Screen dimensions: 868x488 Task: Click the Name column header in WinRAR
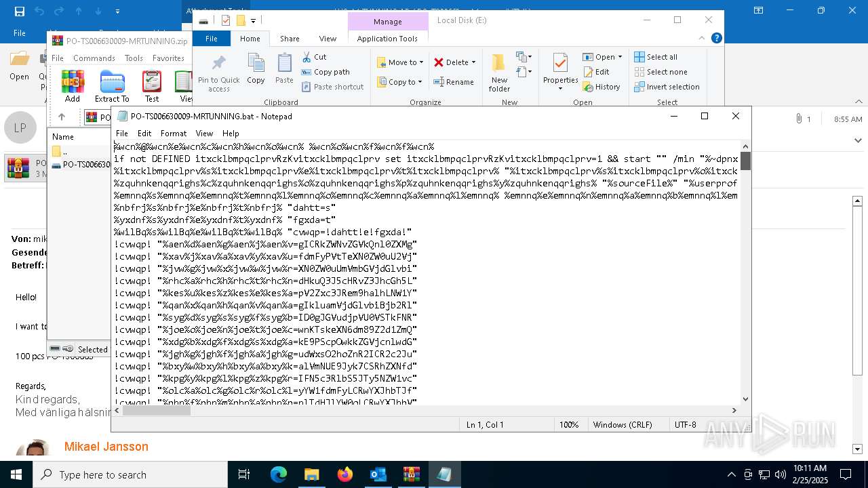[x=63, y=136]
